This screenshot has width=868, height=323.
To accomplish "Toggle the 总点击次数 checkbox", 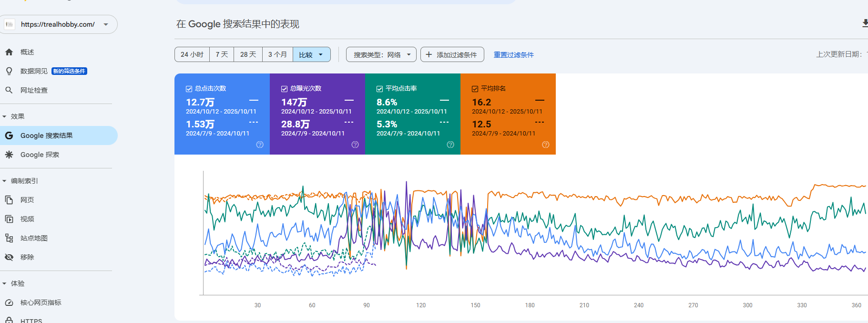I will click(189, 89).
